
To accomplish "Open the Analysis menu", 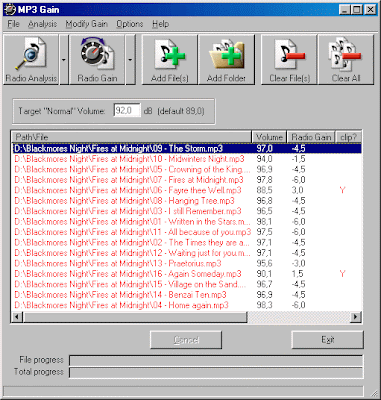I will [x=42, y=24].
